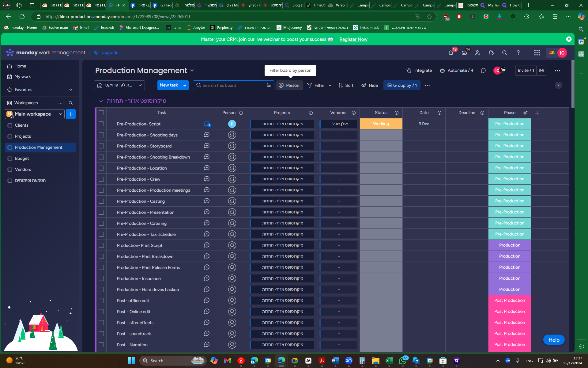
Task: Check the Post- offline edit checkbox
Action: [101, 301]
